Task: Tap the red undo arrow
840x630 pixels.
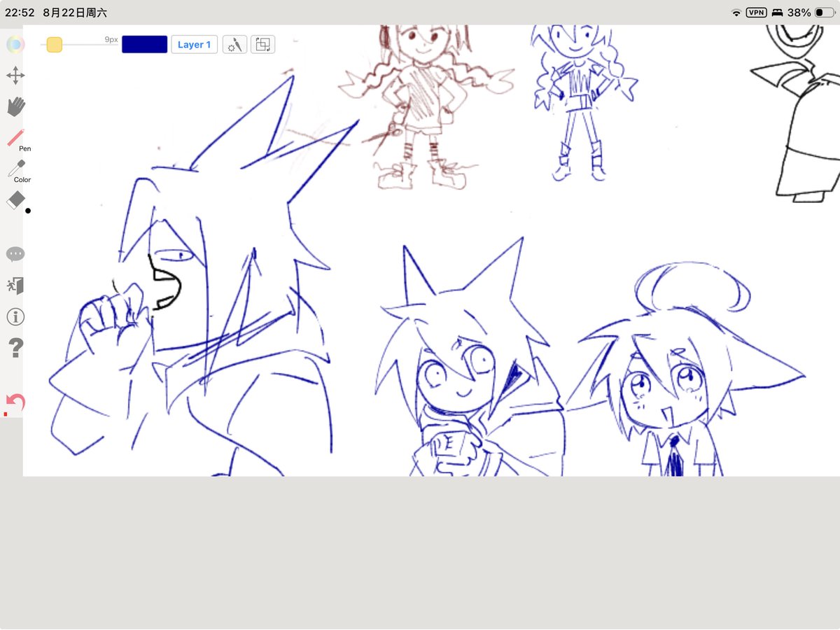Action: click(x=15, y=403)
